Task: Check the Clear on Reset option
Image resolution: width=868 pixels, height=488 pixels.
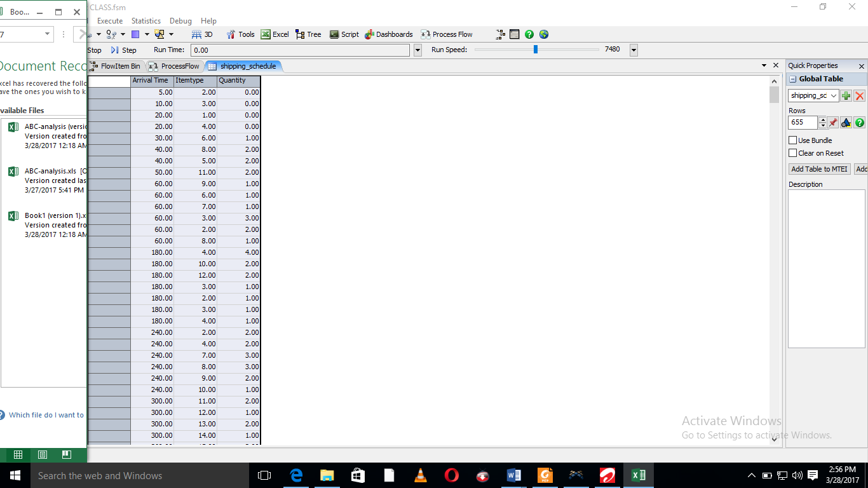Action: pyautogui.click(x=792, y=153)
